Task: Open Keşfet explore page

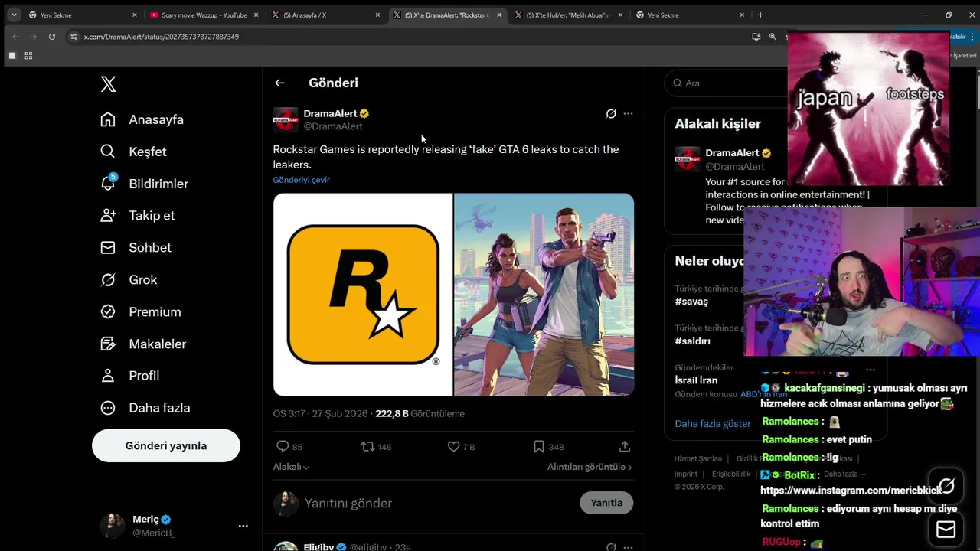Action: coord(133,152)
